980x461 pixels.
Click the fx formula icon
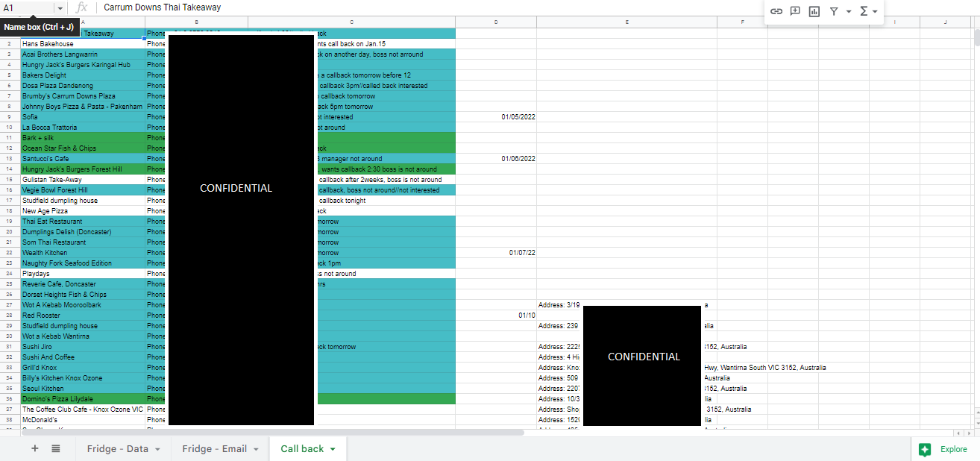pyautogui.click(x=82, y=7)
